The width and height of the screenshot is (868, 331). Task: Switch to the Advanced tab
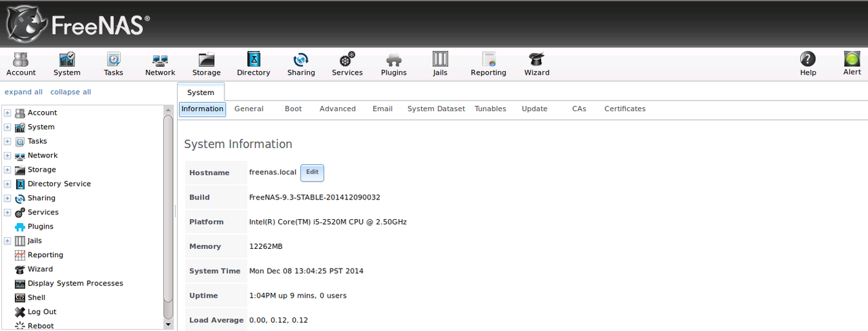point(338,109)
